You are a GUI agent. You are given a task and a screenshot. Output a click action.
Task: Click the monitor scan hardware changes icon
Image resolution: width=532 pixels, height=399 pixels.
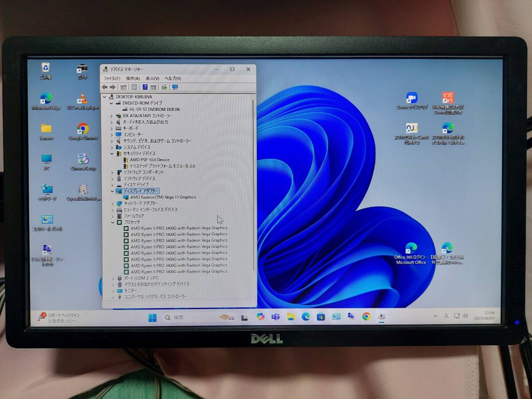pyautogui.click(x=175, y=87)
